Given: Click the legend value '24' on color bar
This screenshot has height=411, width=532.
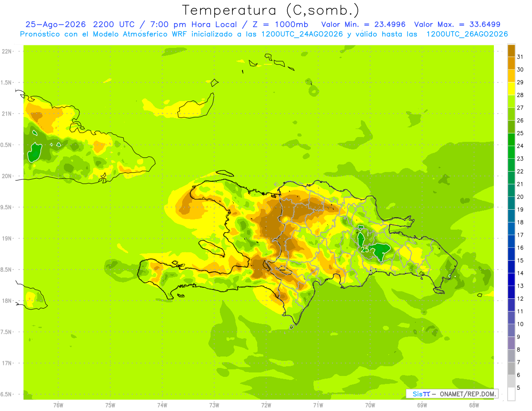Looking at the screenshot, I should [x=520, y=146].
